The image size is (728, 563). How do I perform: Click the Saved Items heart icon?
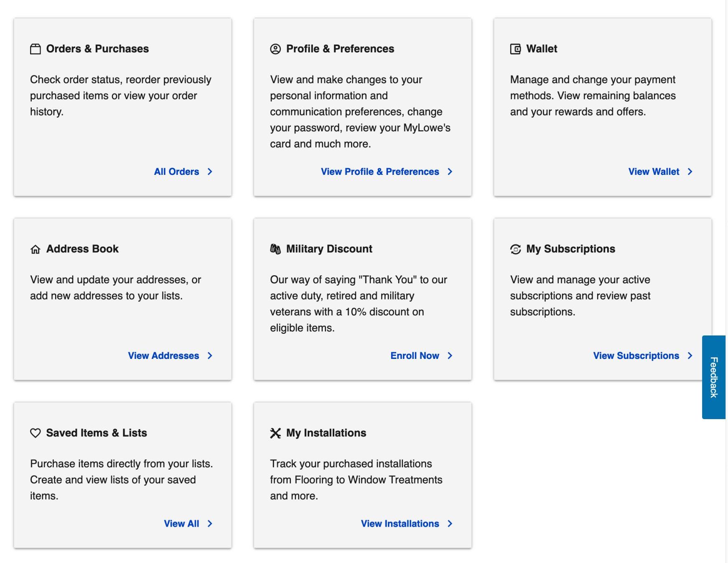[36, 433]
